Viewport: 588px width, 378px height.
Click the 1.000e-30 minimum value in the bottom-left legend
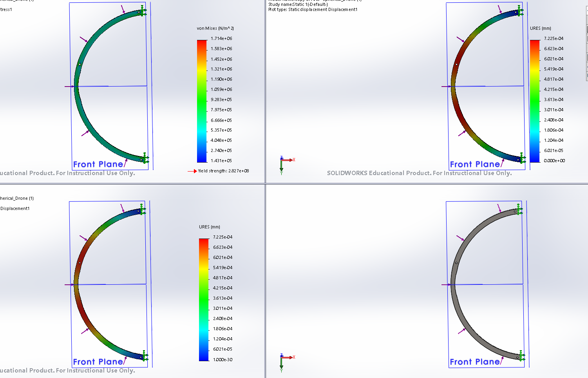(223, 360)
